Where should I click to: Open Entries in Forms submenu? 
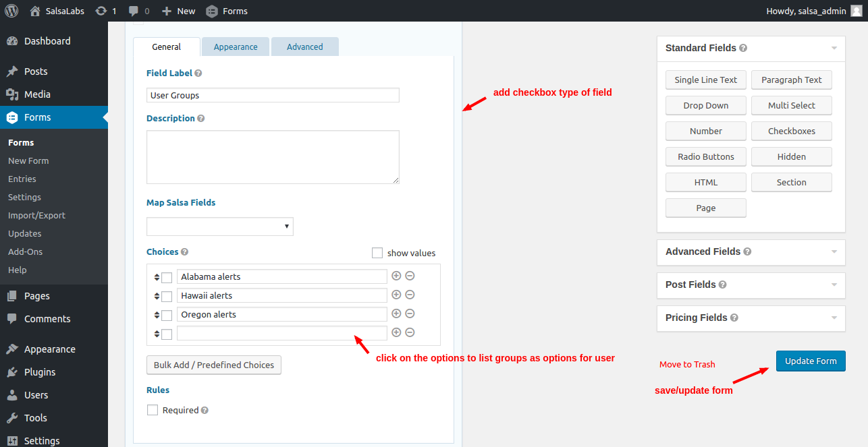pyautogui.click(x=22, y=179)
